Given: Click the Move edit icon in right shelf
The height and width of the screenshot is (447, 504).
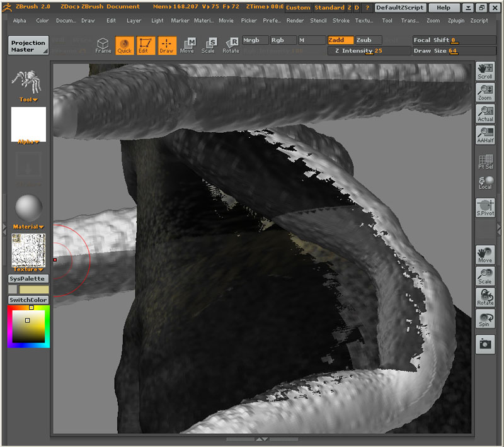Looking at the screenshot, I should (485, 255).
